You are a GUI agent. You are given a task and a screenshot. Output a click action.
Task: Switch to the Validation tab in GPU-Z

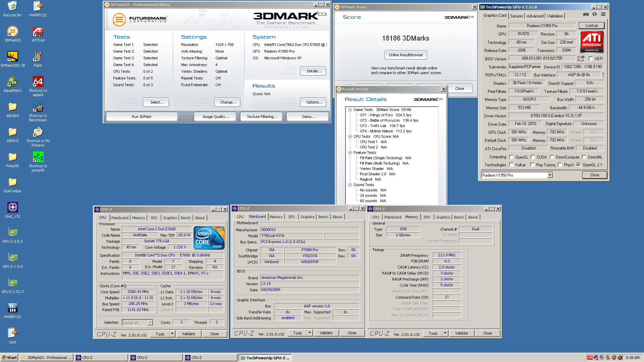point(555,16)
